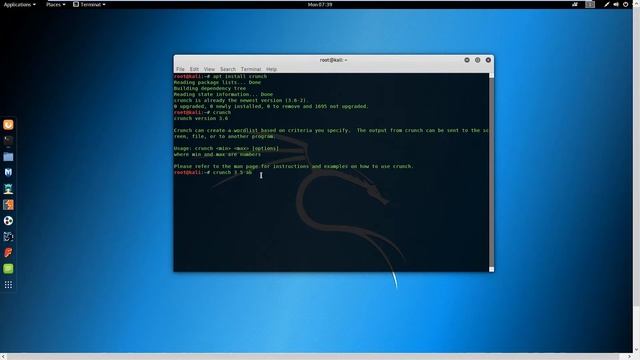The image size is (640, 360).
Task: Open the Terminal menu in window menubar
Action: 251,69
